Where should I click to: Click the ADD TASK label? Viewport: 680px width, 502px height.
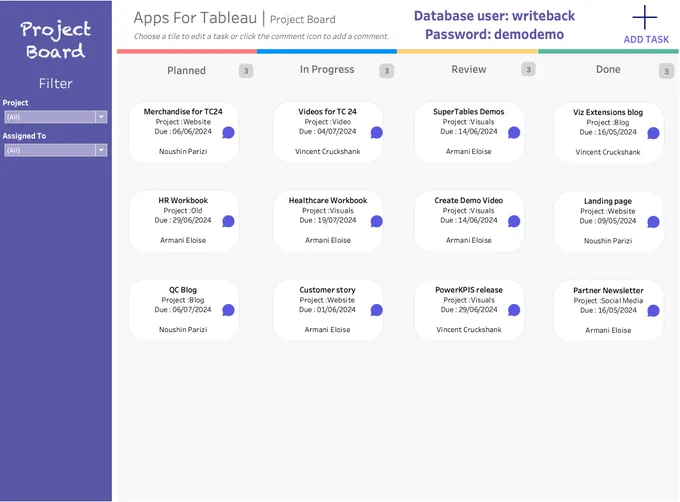tap(646, 39)
